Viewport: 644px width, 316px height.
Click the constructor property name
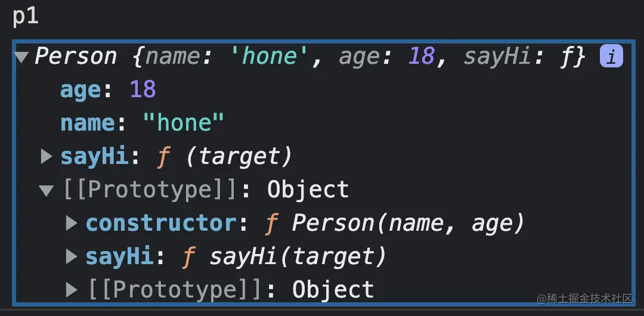click(x=161, y=224)
